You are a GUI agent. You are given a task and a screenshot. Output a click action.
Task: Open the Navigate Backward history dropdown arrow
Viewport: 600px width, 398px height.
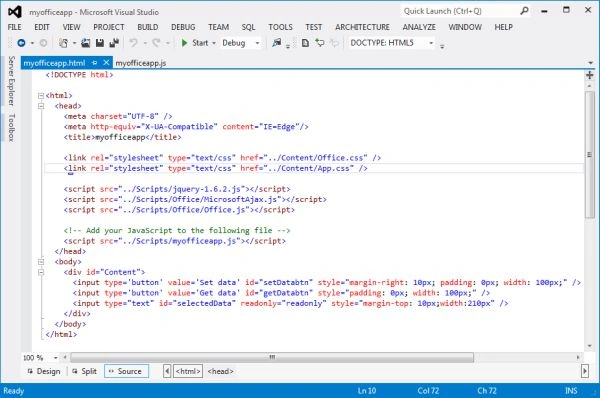coord(32,43)
